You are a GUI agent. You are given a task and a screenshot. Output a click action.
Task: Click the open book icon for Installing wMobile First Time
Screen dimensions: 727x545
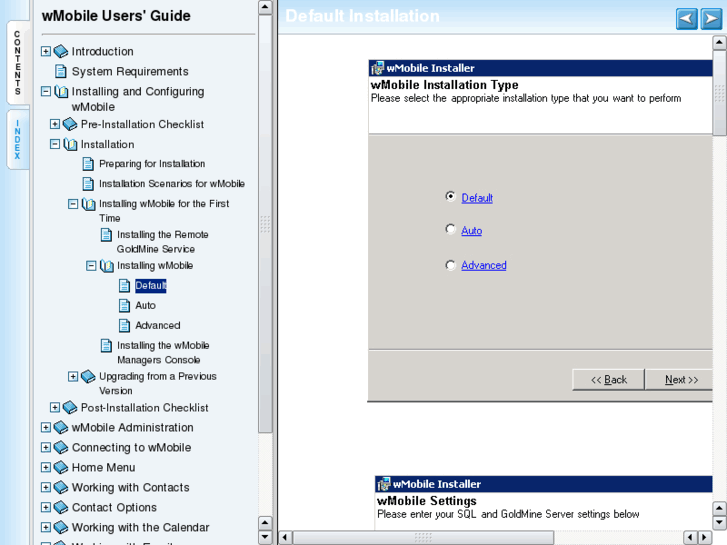click(88, 203)
